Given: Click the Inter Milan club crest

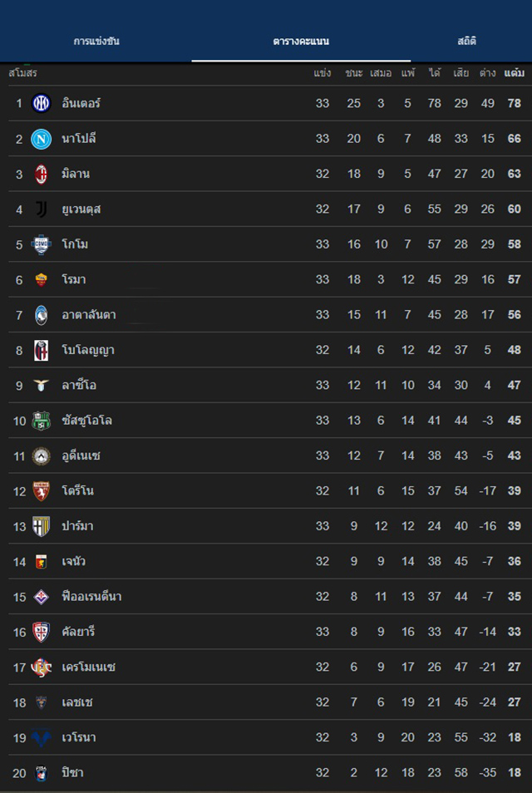Looking at the screenshot, I should (41, 104).
